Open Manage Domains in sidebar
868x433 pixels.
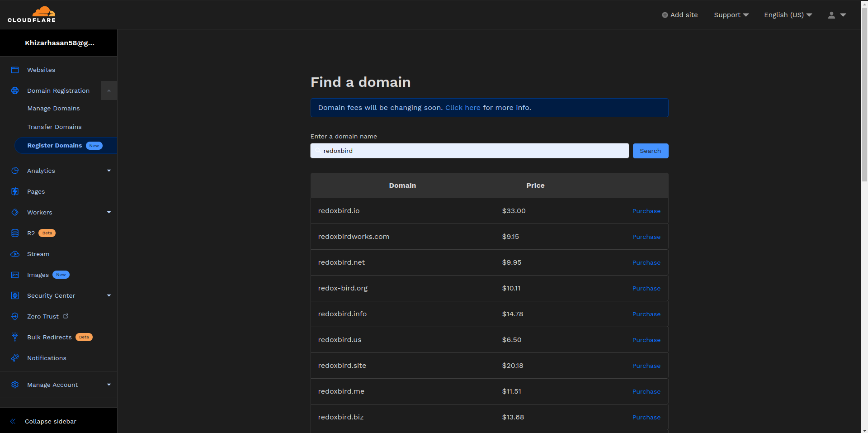click(53, 108)
